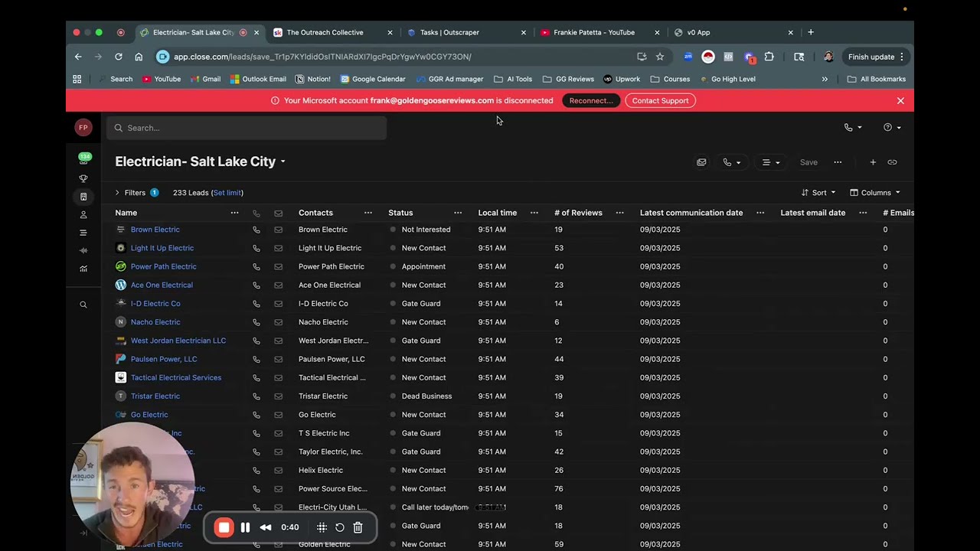Delete recording with the trash icon

coord(358,527)
